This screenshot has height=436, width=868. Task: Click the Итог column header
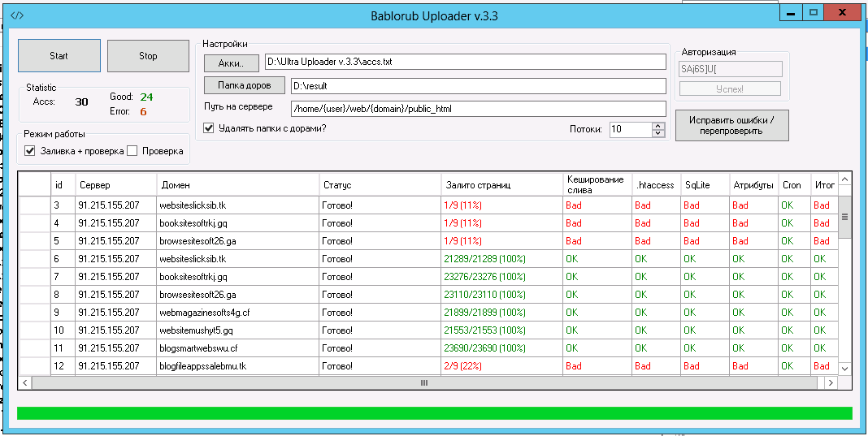click(x=825, y=185)
